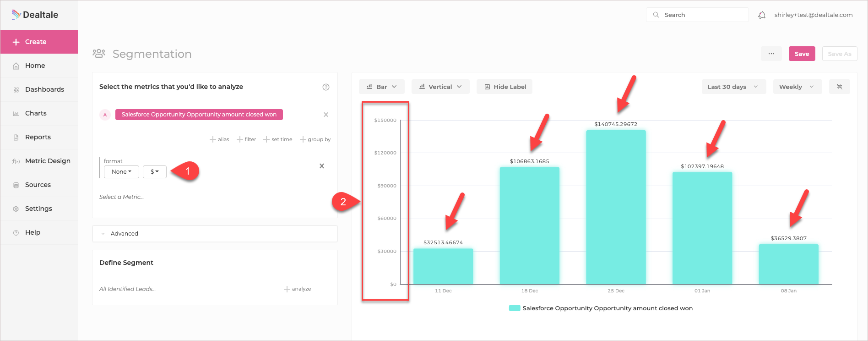Click the search field at top
The width and height of the screenshot is (868, 341).
(x=697, y=15)
